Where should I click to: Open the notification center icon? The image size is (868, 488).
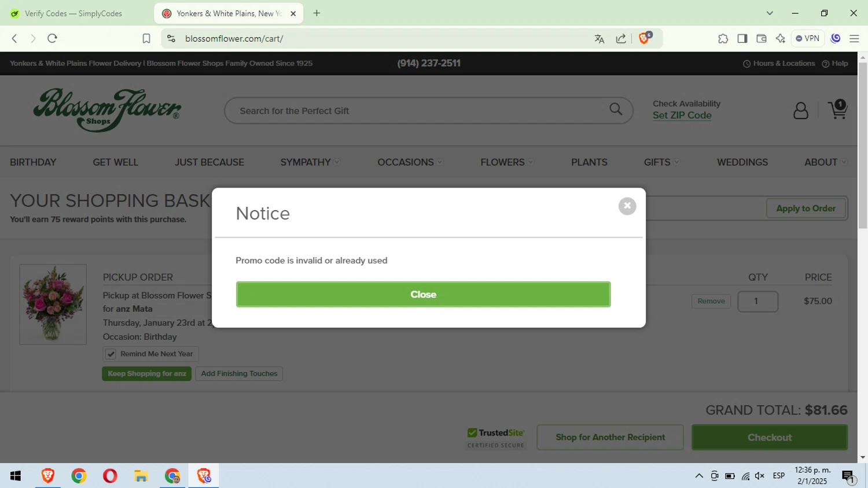(848, 476)
